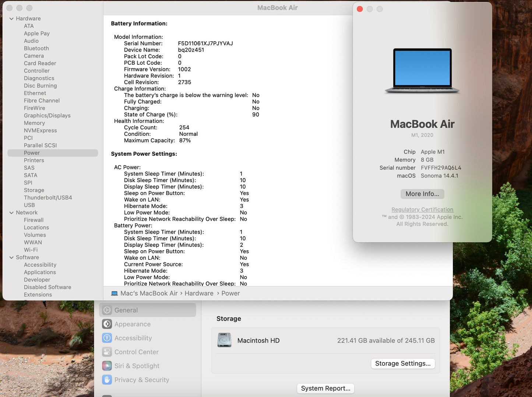The height and width of the screenshot is (397, 532).
Task: Select SAS in the Hardware list
Action: 29,168
